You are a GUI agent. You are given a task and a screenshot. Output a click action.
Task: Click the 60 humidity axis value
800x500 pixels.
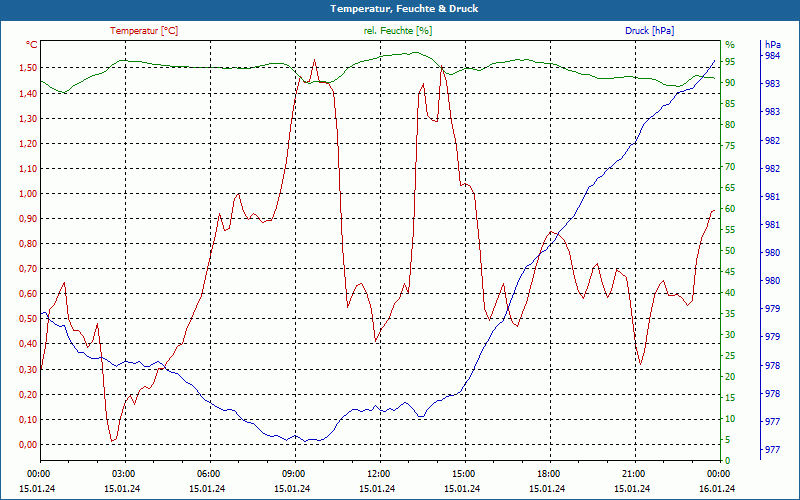730,209
